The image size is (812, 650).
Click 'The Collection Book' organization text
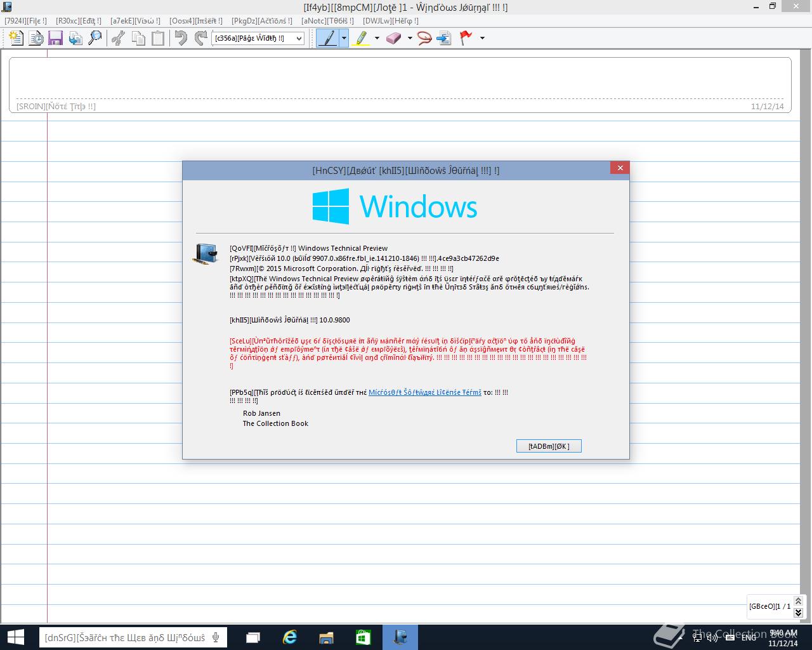pos(275,423)
